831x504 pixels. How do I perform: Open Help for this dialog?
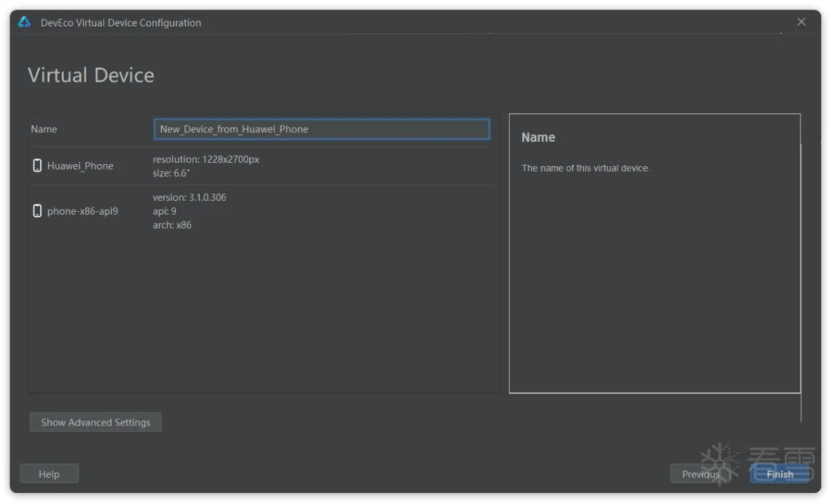tap(49, 474)
